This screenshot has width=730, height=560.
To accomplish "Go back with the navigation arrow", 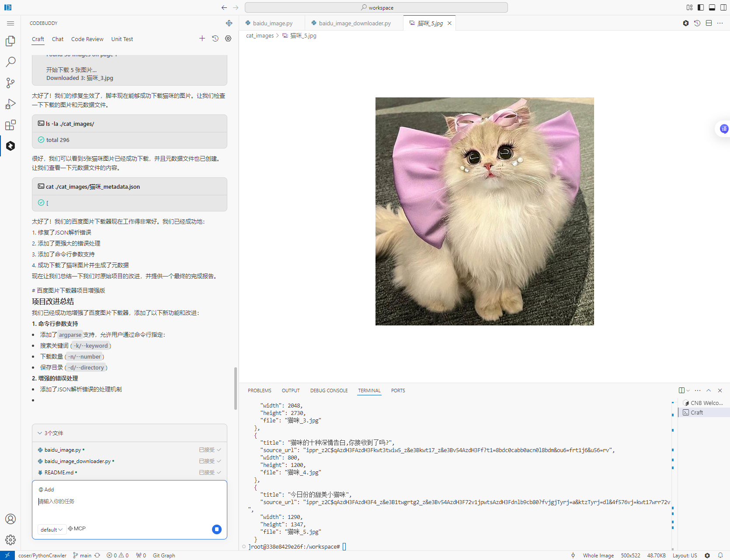I will tap(224, 7).
